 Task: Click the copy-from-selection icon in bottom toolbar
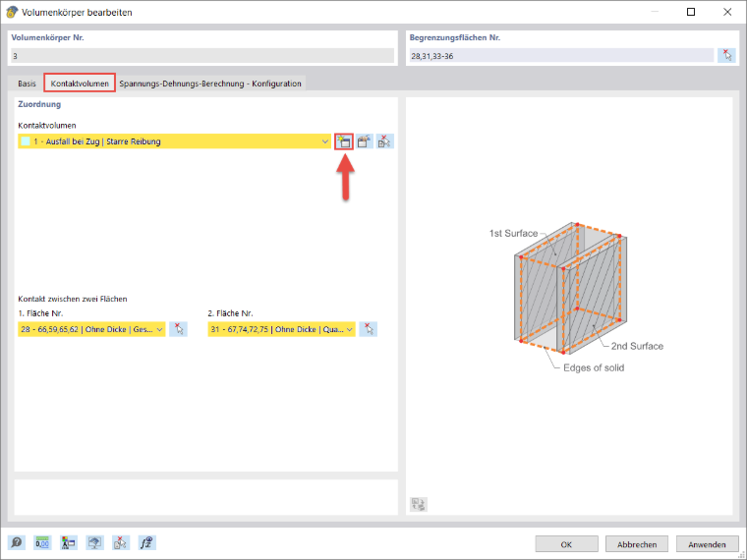pyautogui.click(x=121, y=542)
